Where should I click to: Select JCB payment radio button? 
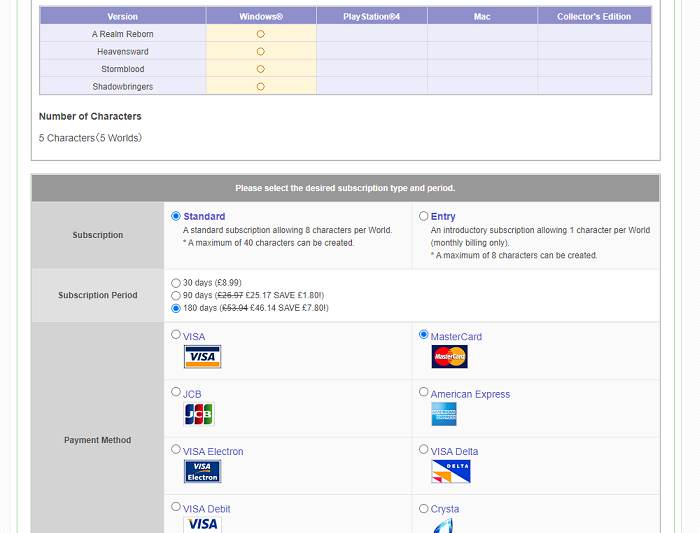pos(176,392)
